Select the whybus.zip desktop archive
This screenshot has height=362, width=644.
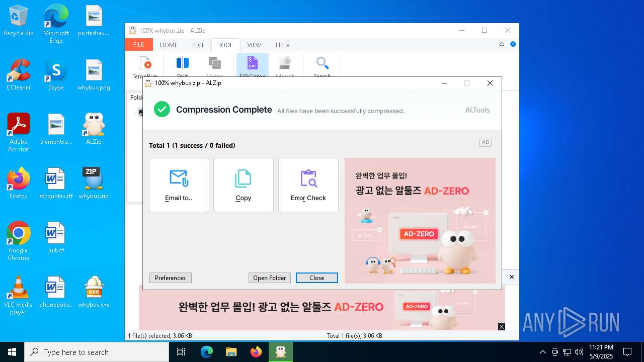coord(94,184)
